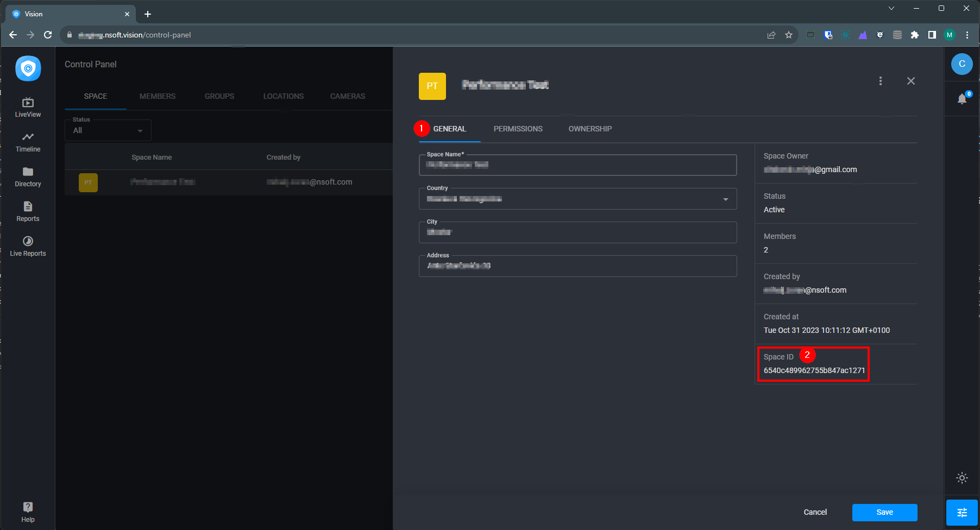Click the Vision shield logo
This screenshot has height=530, width=980.
coord(28,68)
